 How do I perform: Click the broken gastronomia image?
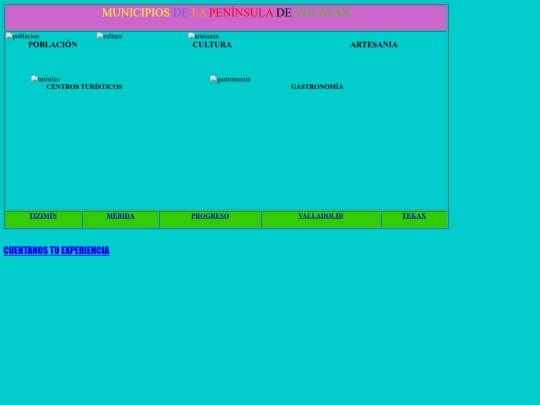click(x=230, y=79)
